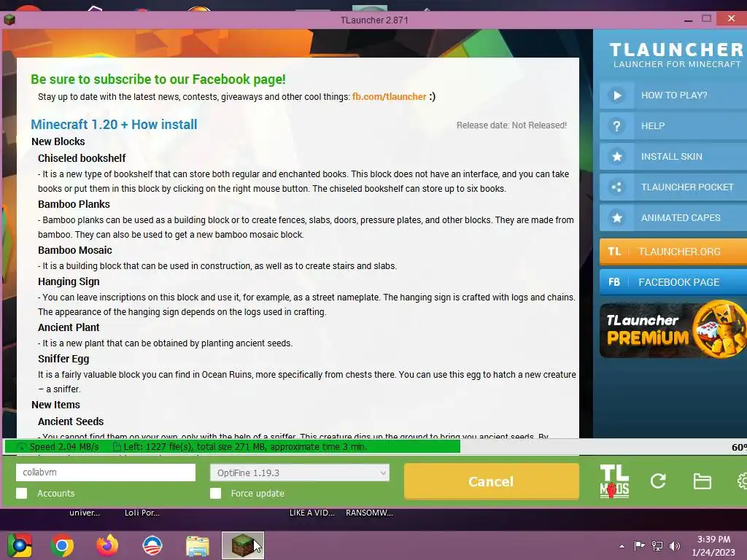Click the Help question mark icon
Image resolution: width=747 pixels, height=560 pixels.
tap(617, 125)
